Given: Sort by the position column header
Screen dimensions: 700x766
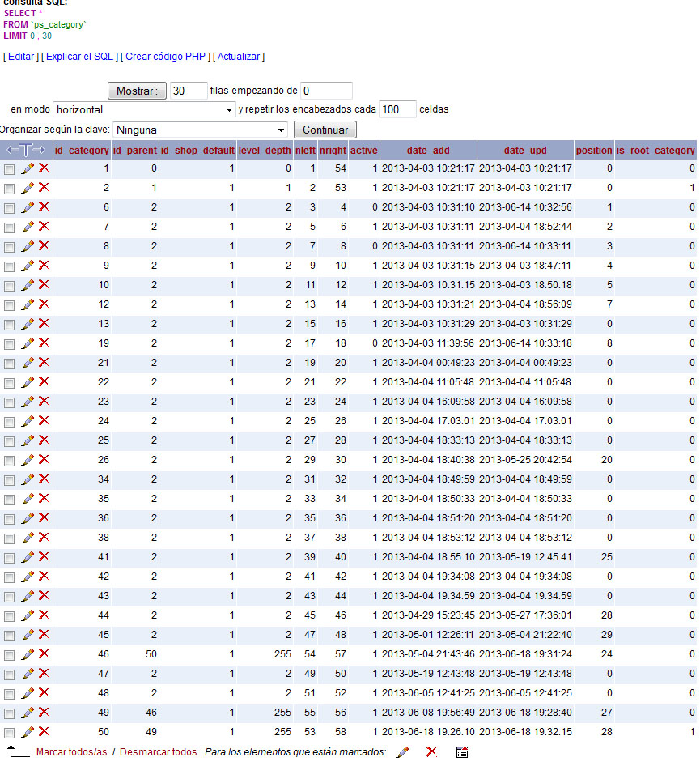Looking at the screenshot, I should (594, 151).
